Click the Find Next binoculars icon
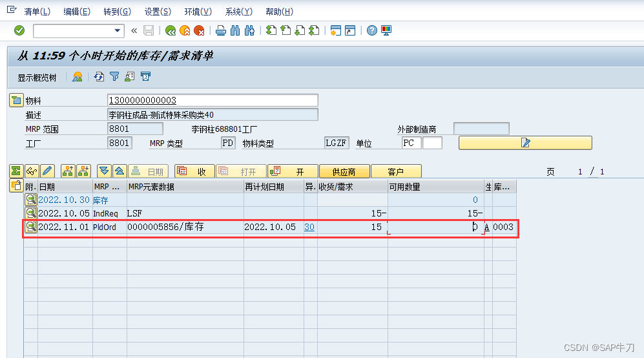This screenshot has width=644, height=358. tap(249, 30)
